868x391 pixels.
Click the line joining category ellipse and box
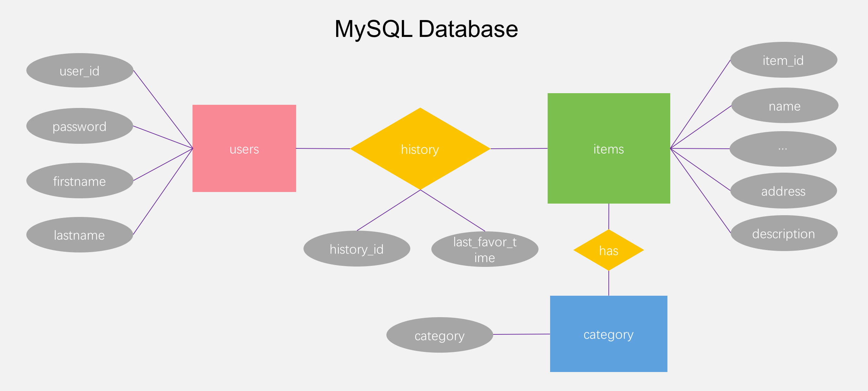point(522,334)
